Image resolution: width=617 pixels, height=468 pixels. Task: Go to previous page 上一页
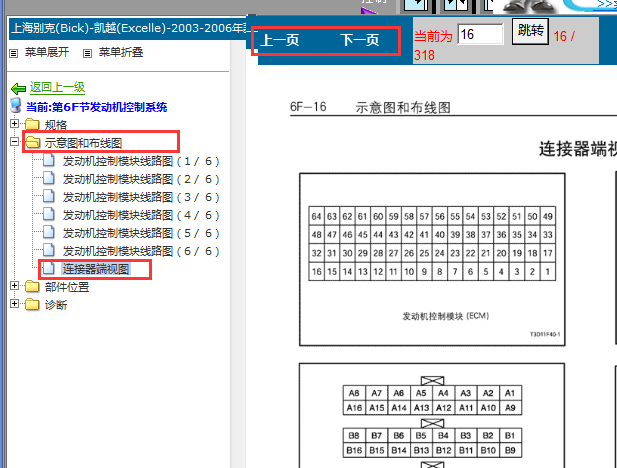click(280, 40)
